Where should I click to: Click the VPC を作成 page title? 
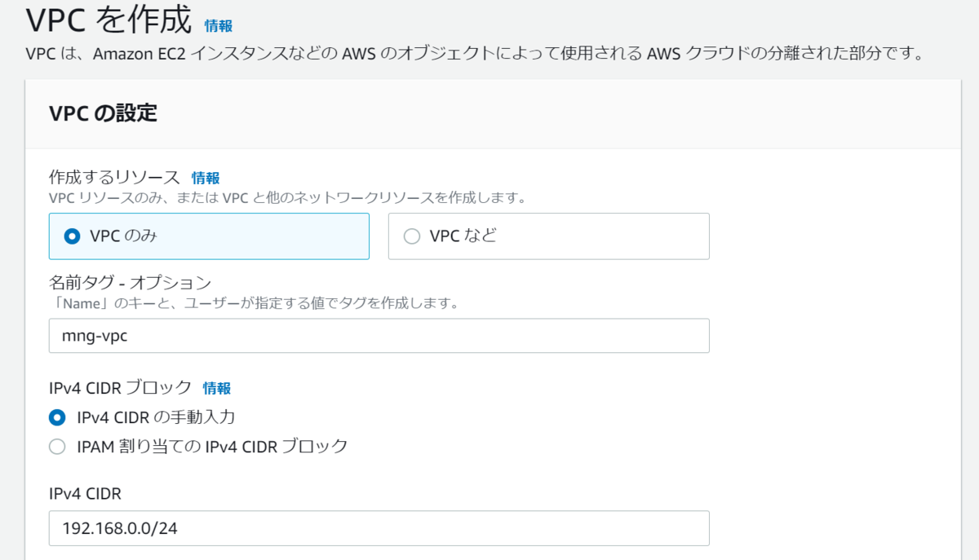coord(109,21)
